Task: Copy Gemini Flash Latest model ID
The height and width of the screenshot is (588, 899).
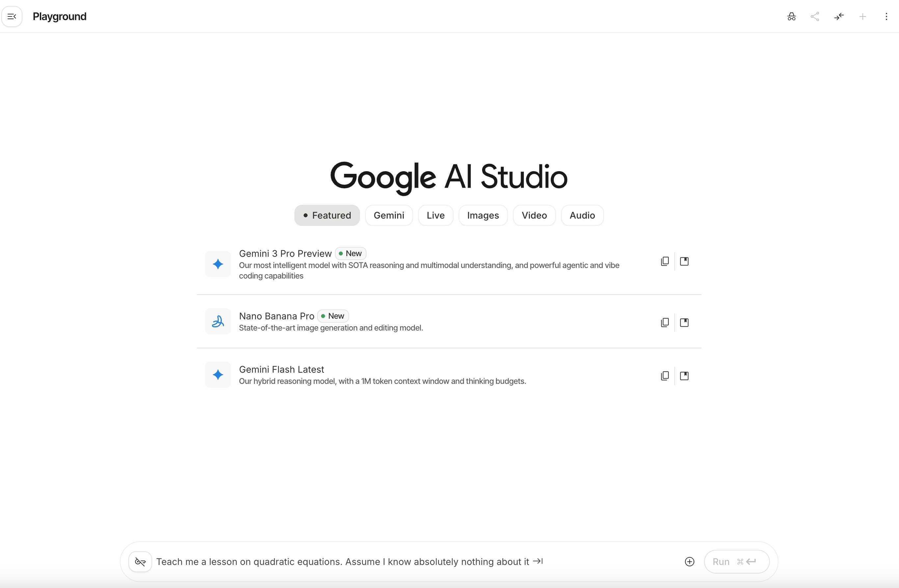Action: [x=665, y=375]
